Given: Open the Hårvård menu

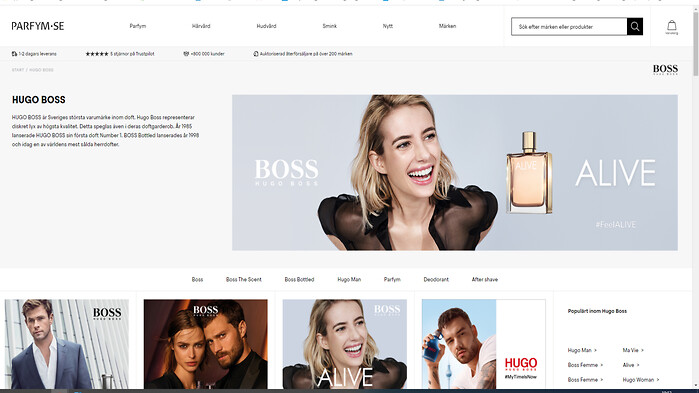Looking at the screenshot, I should (201, 26).
